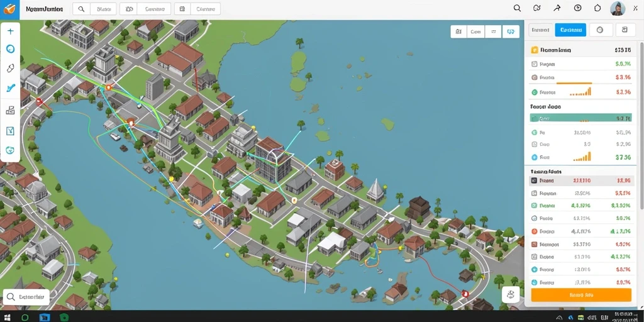Select the blue active tab in right panel
The height and width of the screenshot is (322, 644).
[x=570, y=30]
